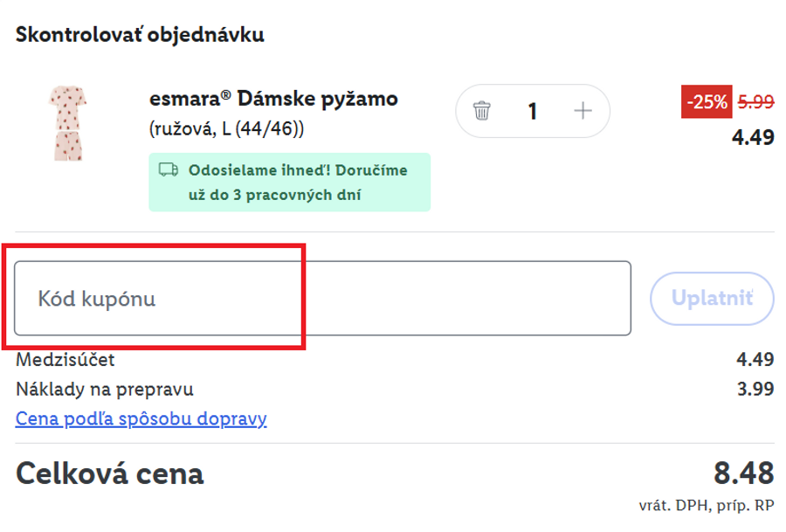Open Cena podľa spôsobu dopravy link
This screenshot has height=532, width=786.
tap(139, 420)
